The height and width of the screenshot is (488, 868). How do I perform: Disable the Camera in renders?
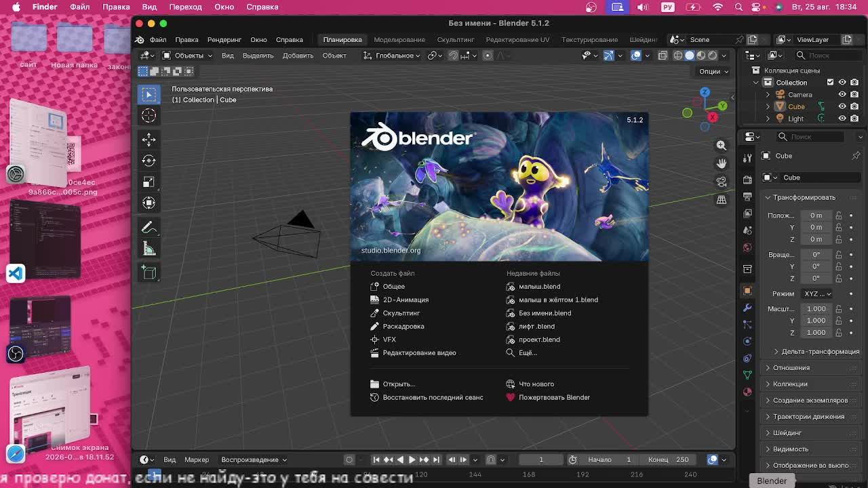point(854,95)
